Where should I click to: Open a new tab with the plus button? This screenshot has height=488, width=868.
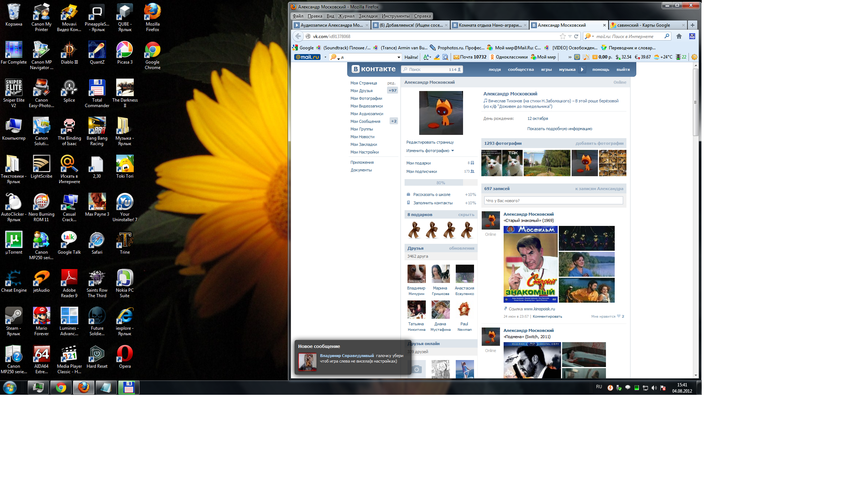[x=692, y=25]
